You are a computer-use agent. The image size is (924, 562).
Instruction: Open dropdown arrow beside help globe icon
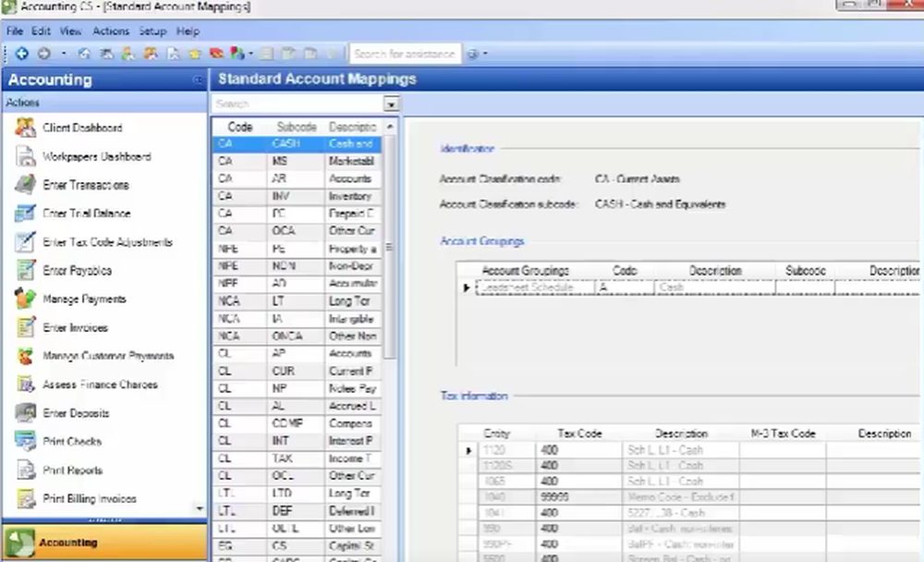click(x=485, y=54)
